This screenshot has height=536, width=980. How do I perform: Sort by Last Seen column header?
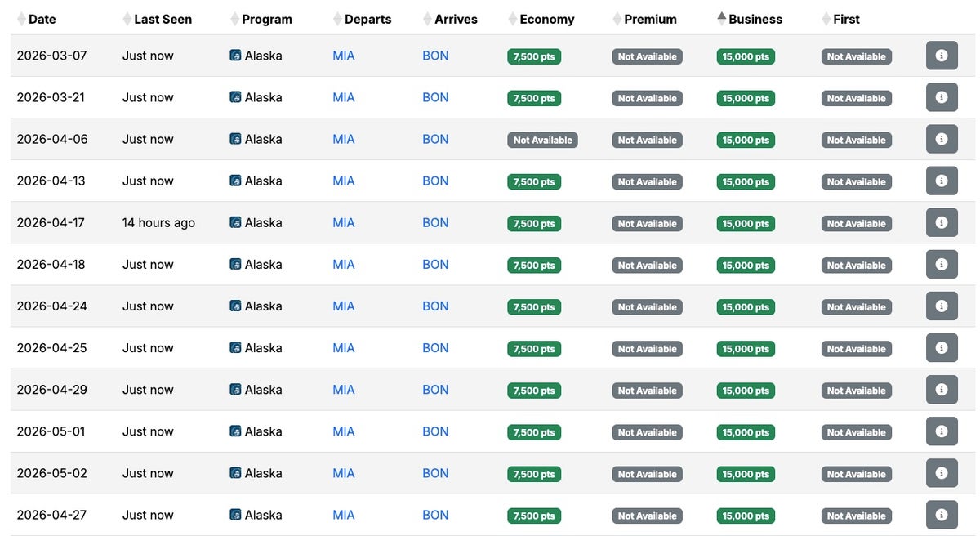click(163, 19)
